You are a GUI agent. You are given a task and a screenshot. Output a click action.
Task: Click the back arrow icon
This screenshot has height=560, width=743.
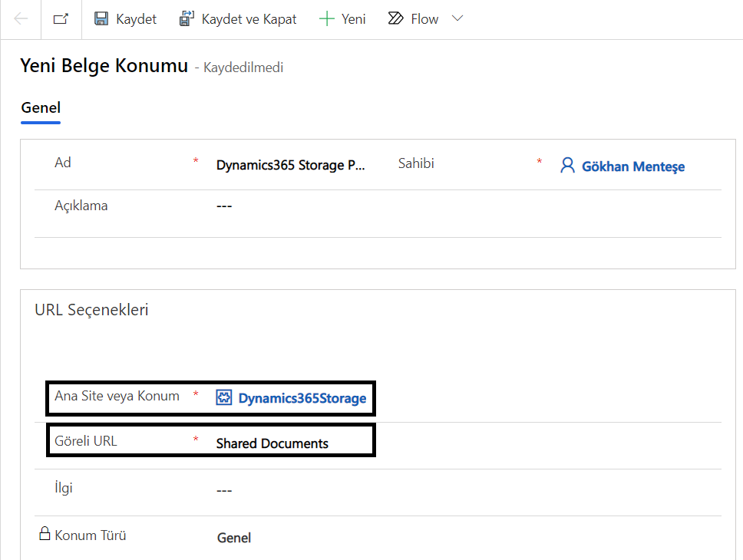(21, 19)
